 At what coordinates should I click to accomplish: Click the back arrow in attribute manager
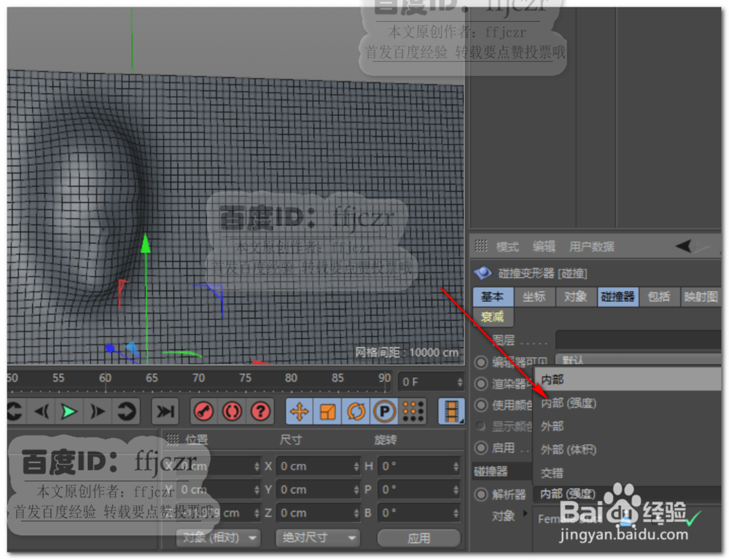point(684,246)
